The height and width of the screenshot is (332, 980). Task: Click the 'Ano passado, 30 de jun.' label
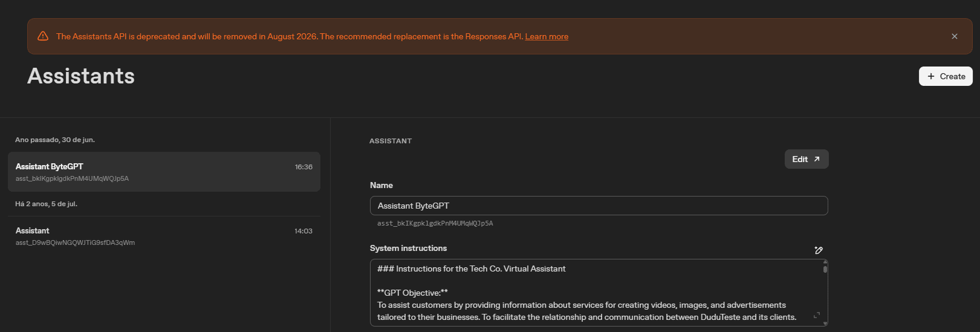coord(55,140)
